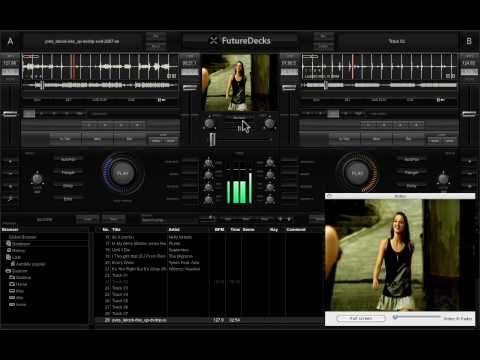Click the deck A pitch slider handle
This screenshot has height=360, width=480.
10,114
